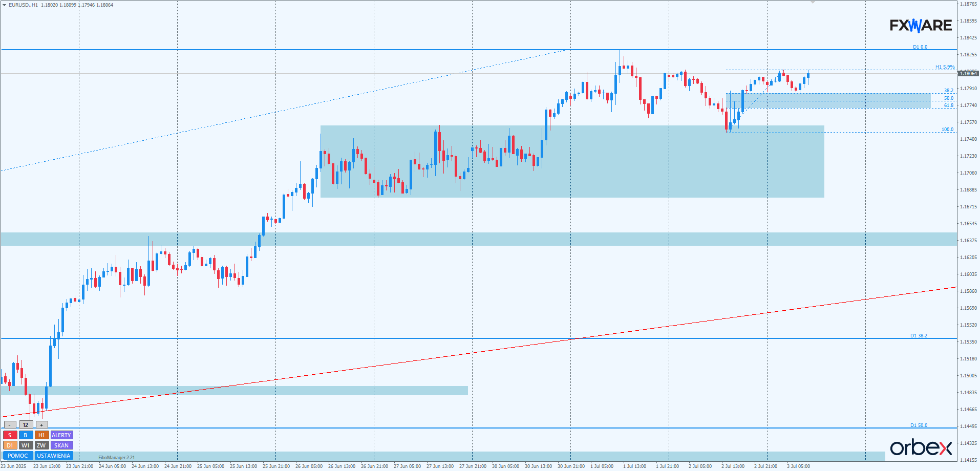Click the gray chart shift triangle marker
The image size is (980, 471).
813,3
